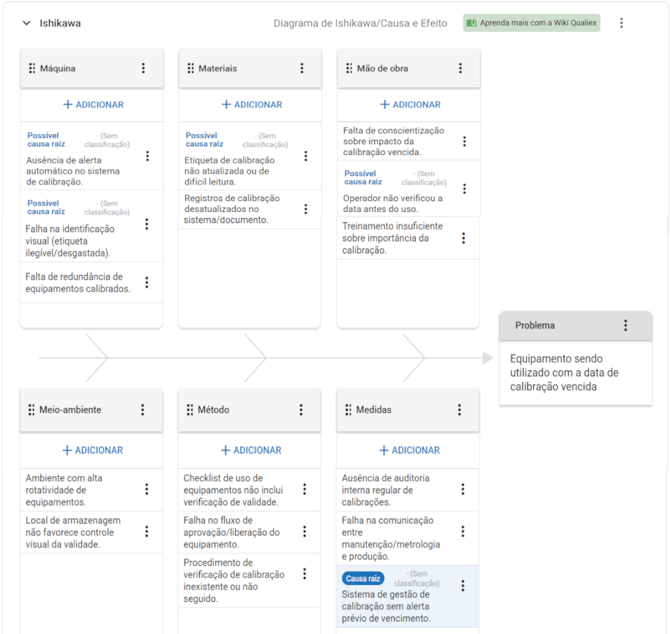The width and height of the screenshot is (670, 634).
Task: Toggle the Causa raiz badge in Medidas
Action: (x=363, y=579)
